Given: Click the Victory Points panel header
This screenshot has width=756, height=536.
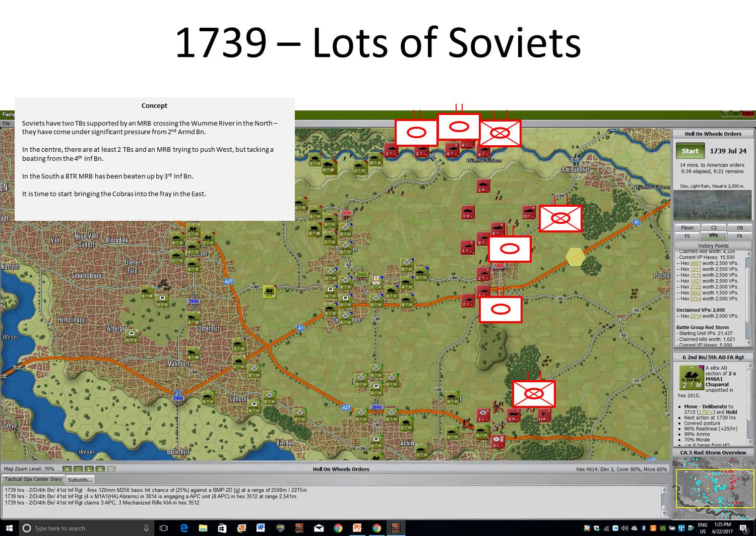Looking at the screenshot, I should coord(713,246).
